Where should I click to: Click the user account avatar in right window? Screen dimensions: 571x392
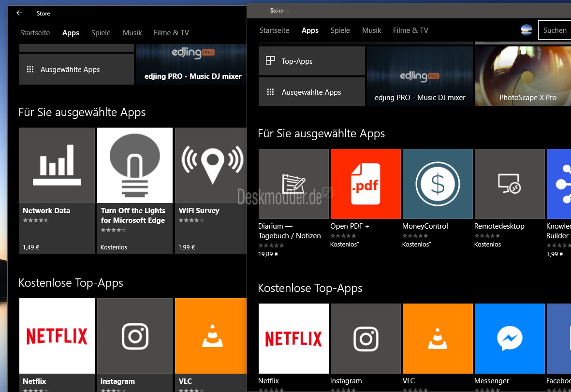tap(527, 30)
